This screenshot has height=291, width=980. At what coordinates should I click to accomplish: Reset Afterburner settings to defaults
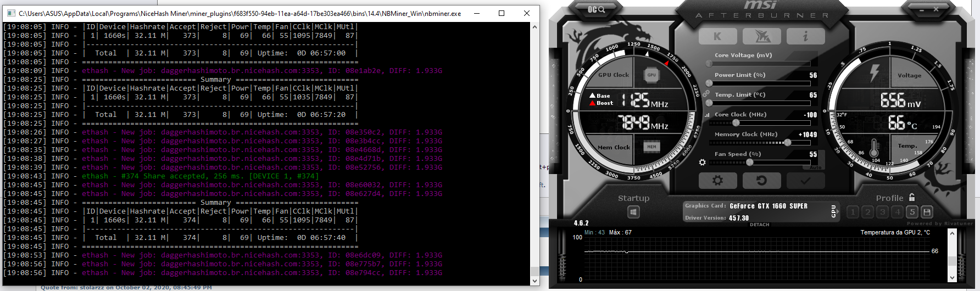pos(761,180)
